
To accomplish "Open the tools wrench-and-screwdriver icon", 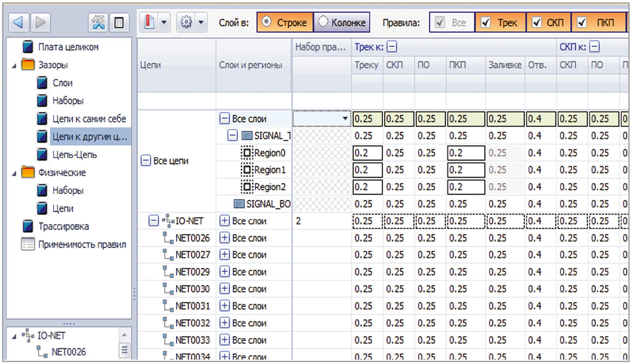I will coord(98,22).
